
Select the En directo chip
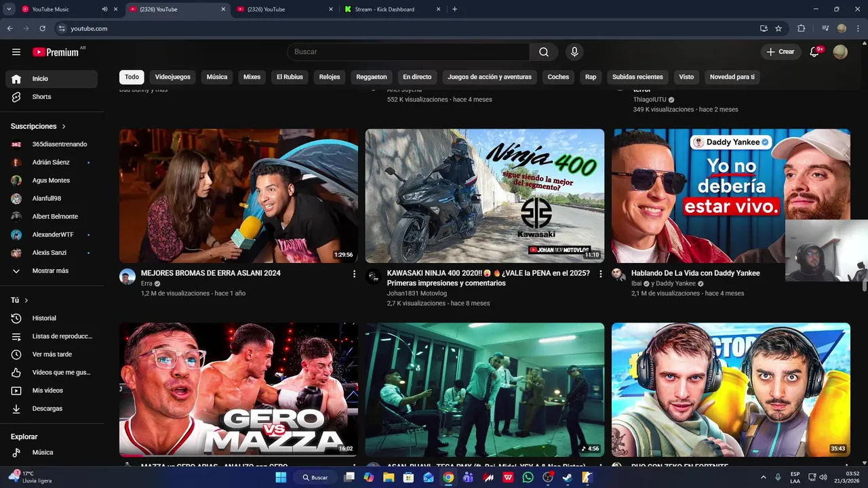pyautogui.click(x=417, y=77)
